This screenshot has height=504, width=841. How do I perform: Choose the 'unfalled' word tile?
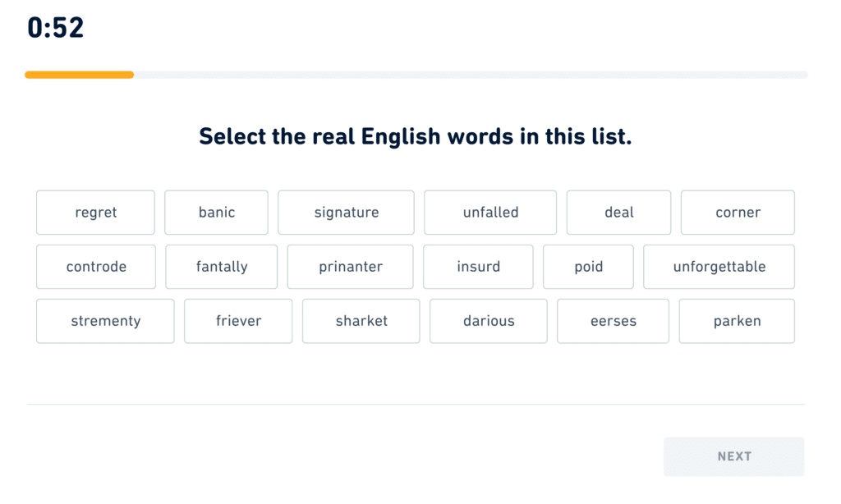490,213
